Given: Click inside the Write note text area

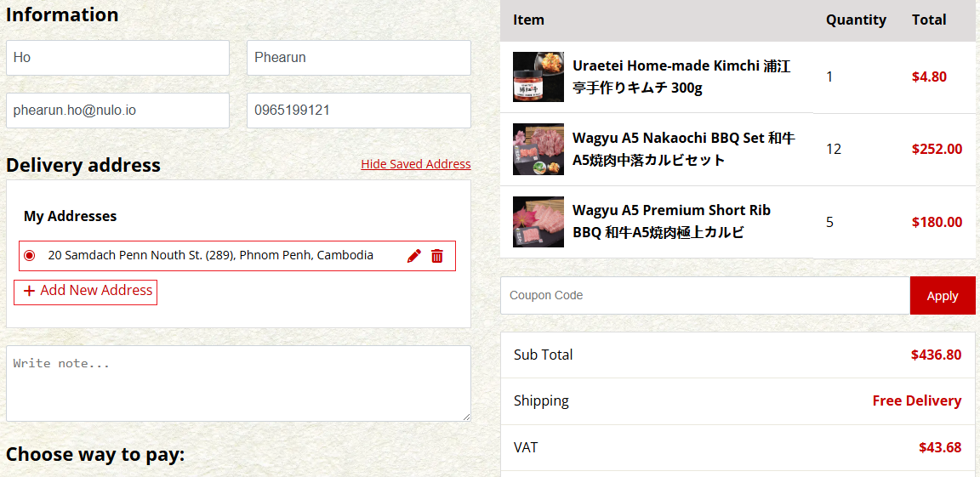Looking at the screenshot, I should pyautogui.click(x=238, y=383).
